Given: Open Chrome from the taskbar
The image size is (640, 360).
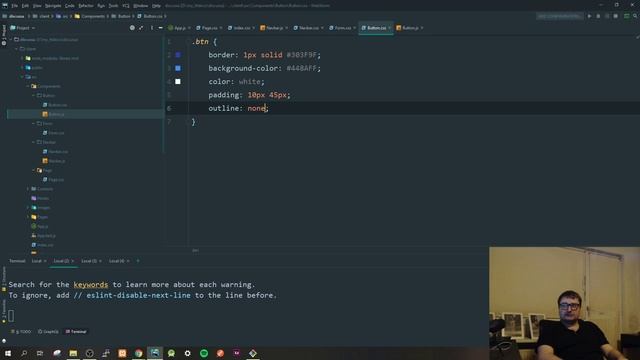Looking at the screenshot, I should (139, 353).
